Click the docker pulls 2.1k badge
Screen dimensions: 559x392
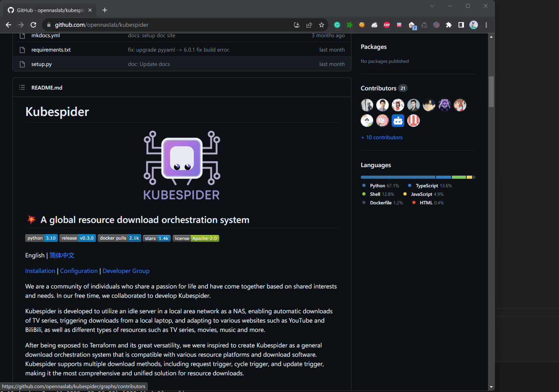[119, 238]
